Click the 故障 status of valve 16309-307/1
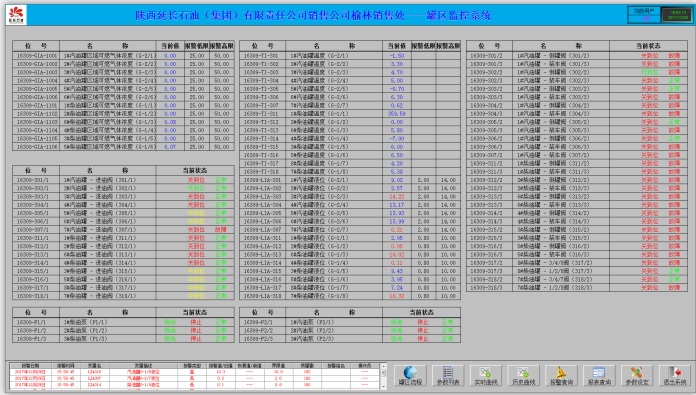696x395 pixels. click(221, 230)
